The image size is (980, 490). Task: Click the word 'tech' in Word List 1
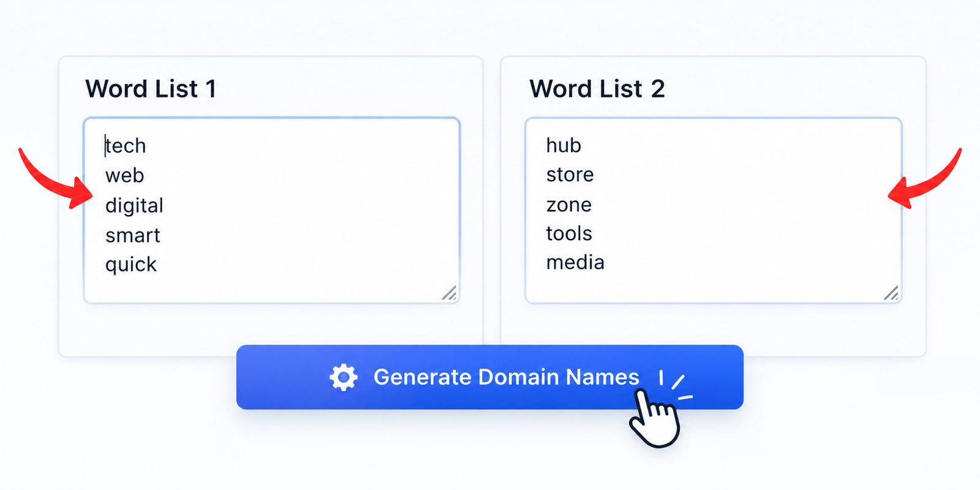click(x=126, y=146)
